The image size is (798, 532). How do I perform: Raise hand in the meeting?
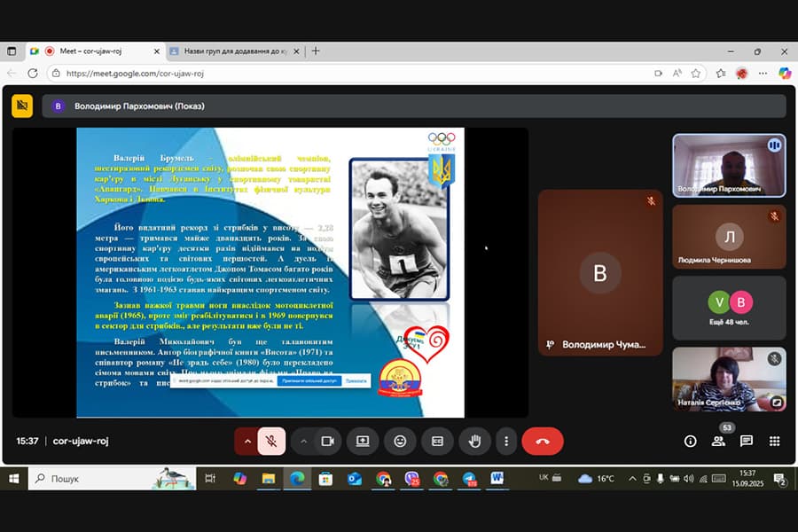[474, 441]
